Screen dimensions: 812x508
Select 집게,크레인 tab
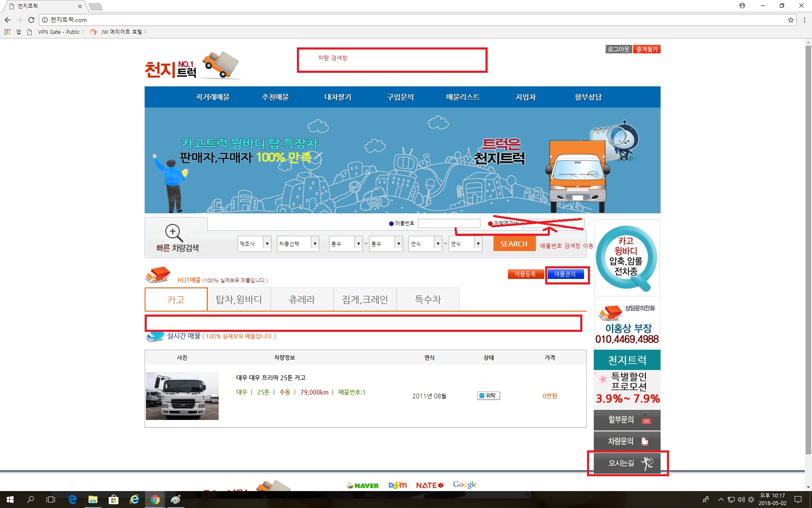point(365,300)
